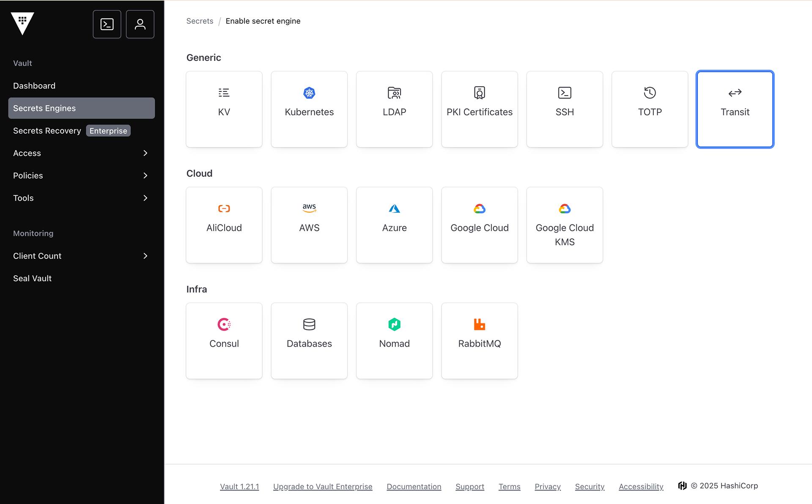Click the Vault triangle logo
Screen dimensions: 812x504
point(22,23)
